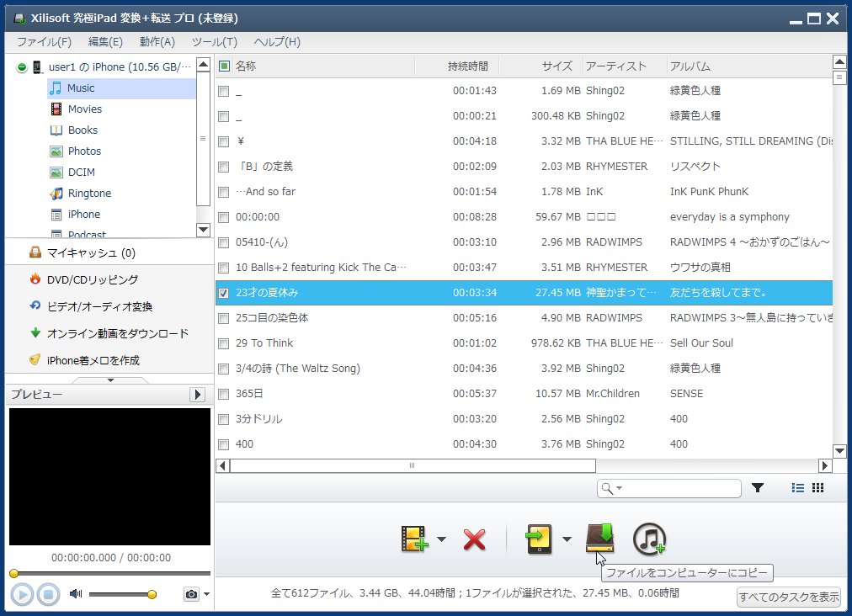Sort by the 名称 column header
The width and height of the screenshot is (852, 616).
[324, 66]
